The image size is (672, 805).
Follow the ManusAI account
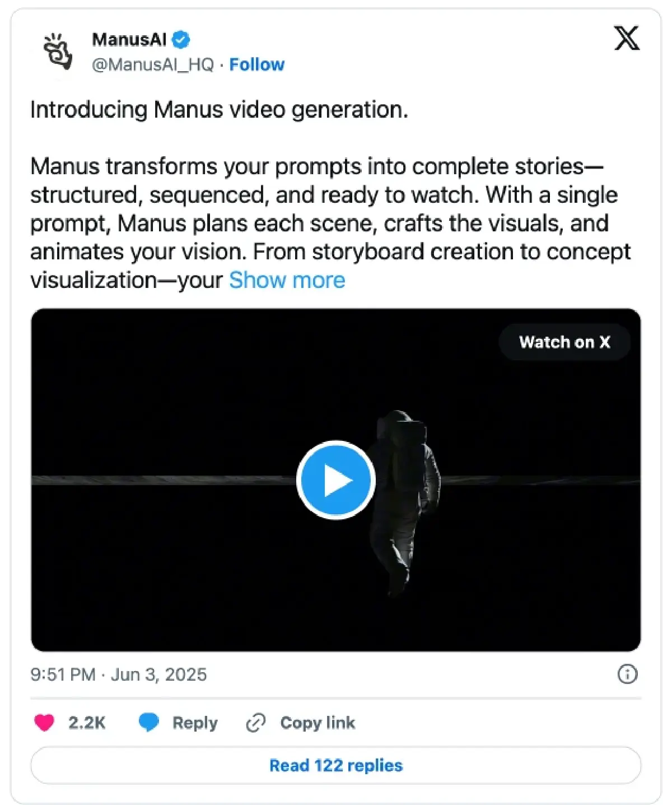[x=256, y=64]
